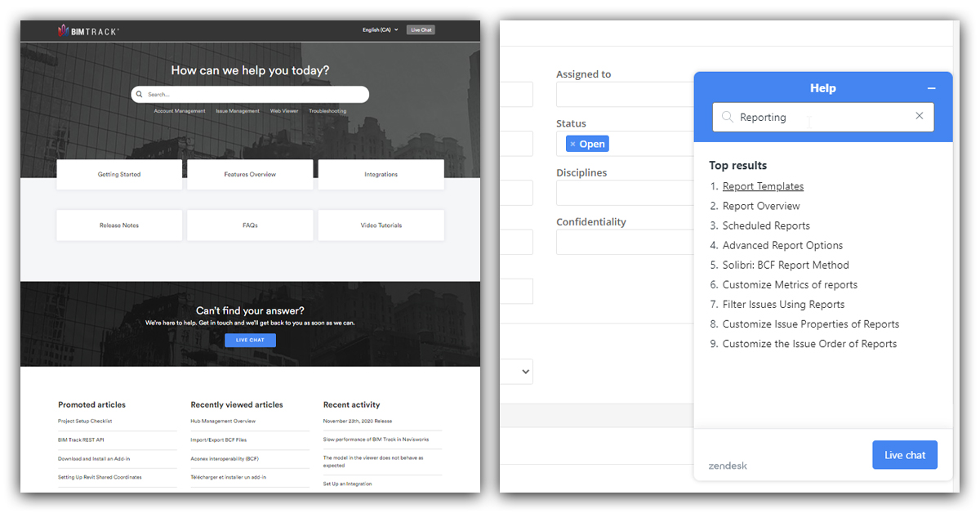Viewport: 980px width, 513px height.
Task: Click the Live chat button in Help widget
Action: 905,455
